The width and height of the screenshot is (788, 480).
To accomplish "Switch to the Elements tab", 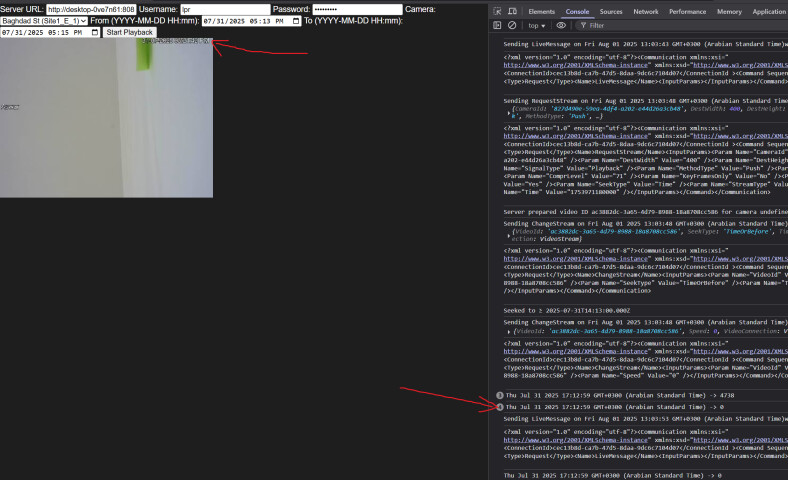I will tap(541, 11).
